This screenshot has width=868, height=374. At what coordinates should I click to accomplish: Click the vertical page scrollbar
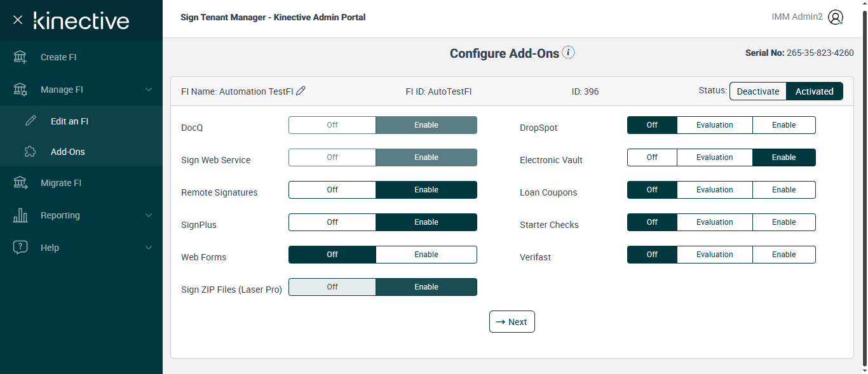[x=864, y=190]
